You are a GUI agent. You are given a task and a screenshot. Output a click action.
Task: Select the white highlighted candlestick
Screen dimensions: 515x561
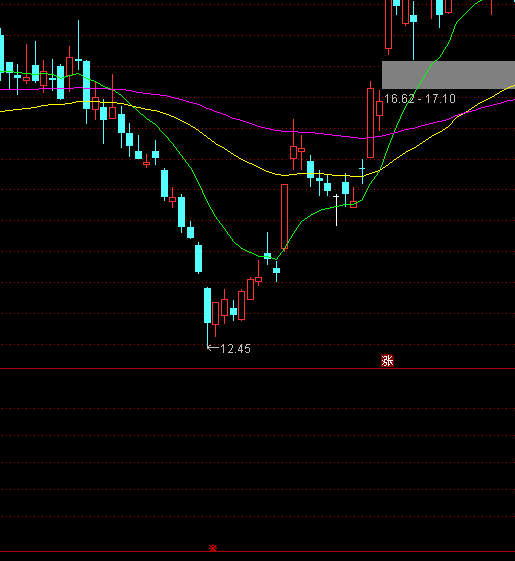336,210
